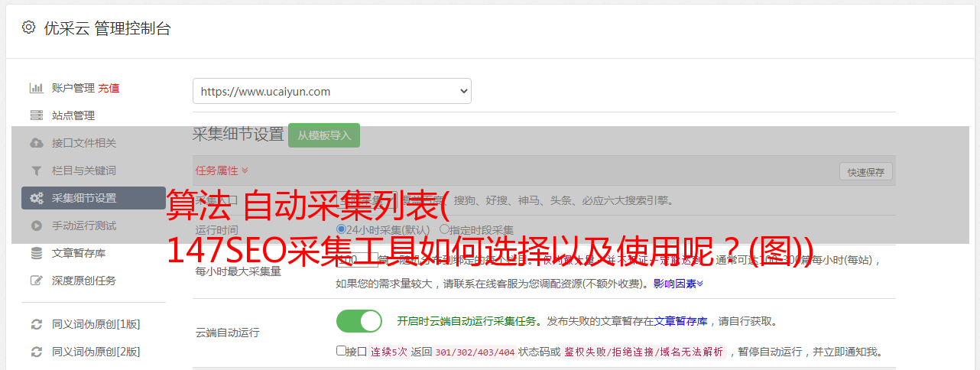Screen dimensions: 980x370
Task: Click the 运行时间 label
Action: pyautogui.click(x=216, y=229)
